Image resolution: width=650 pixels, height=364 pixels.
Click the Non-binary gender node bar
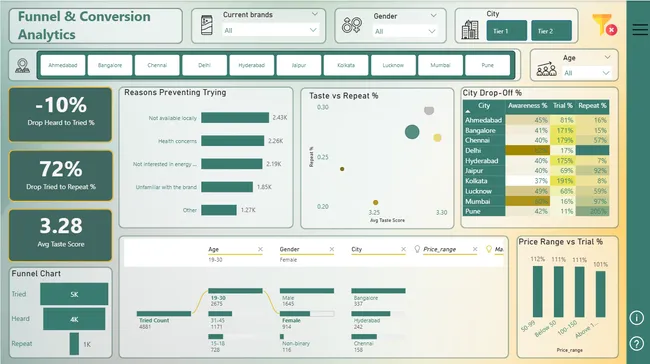(282, 337)
